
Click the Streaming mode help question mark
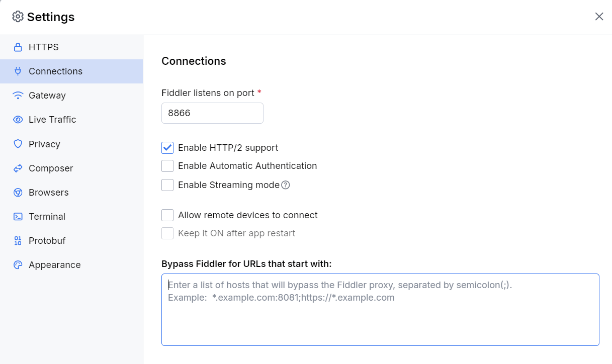click(285, 185)
